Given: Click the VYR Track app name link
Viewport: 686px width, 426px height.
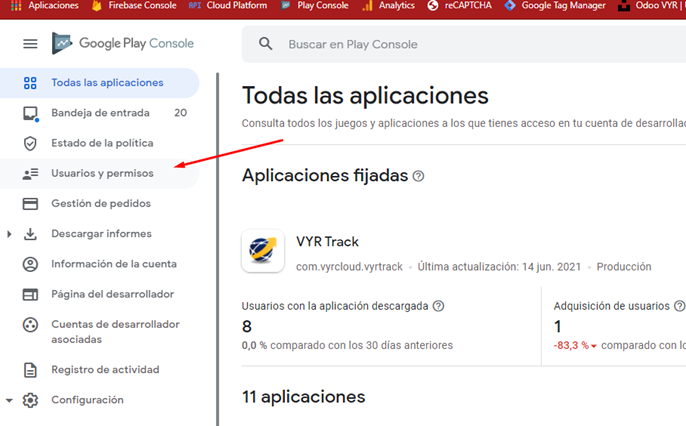Looking at the screenshot, I should (x=327, y=242).
